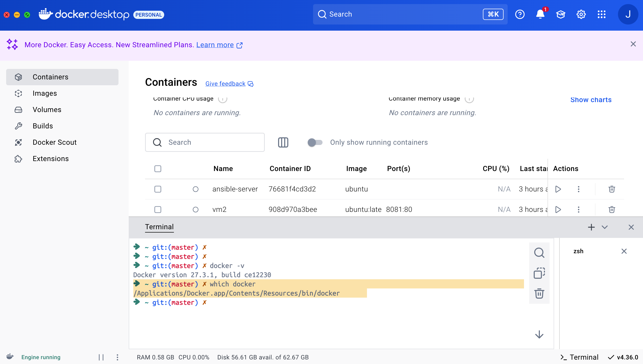This screenshot has height=364, width=643.
Task: Open the Learning center graduation cap icon
Action: point(561,14)
